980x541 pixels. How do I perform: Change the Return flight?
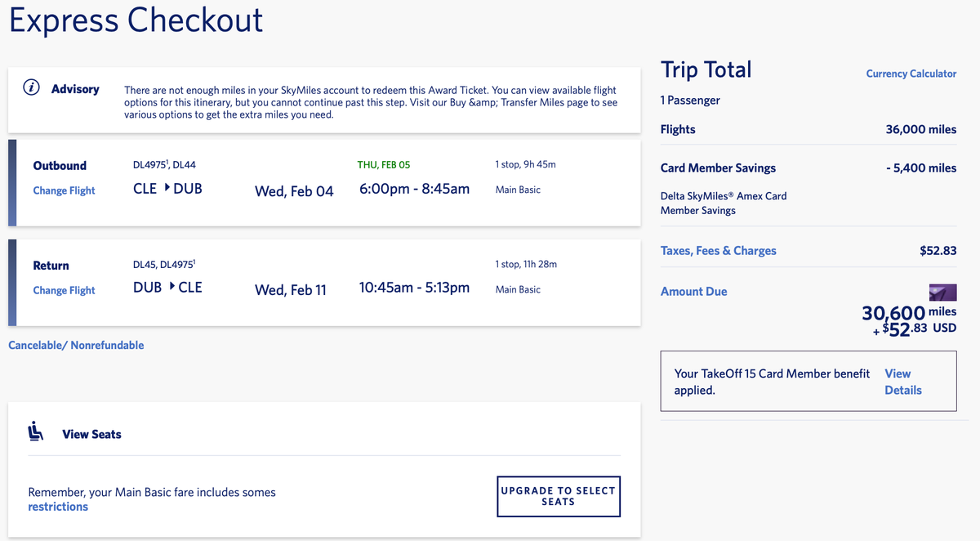click(x=64, y=290)
